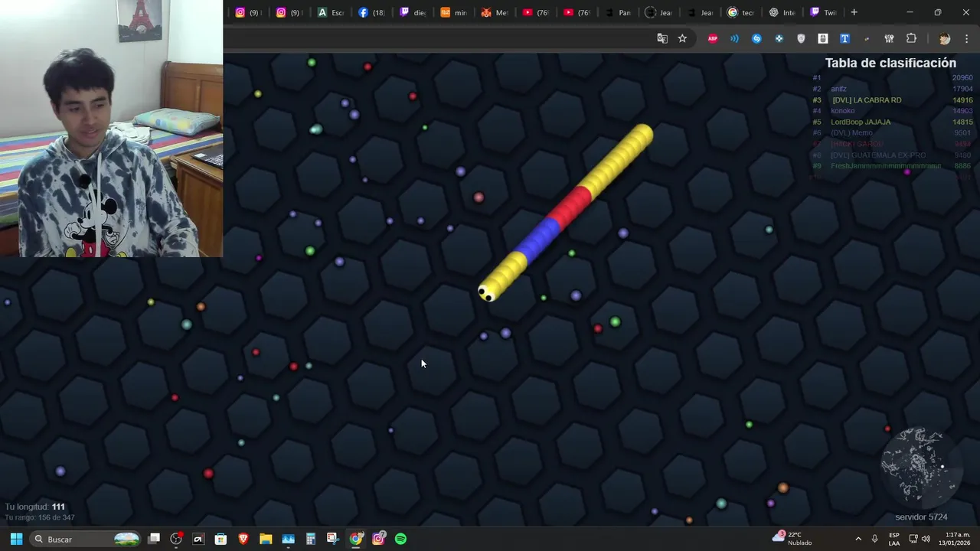Click the streamer webcam overlay

pyautogui.click(x=112, y=129)
